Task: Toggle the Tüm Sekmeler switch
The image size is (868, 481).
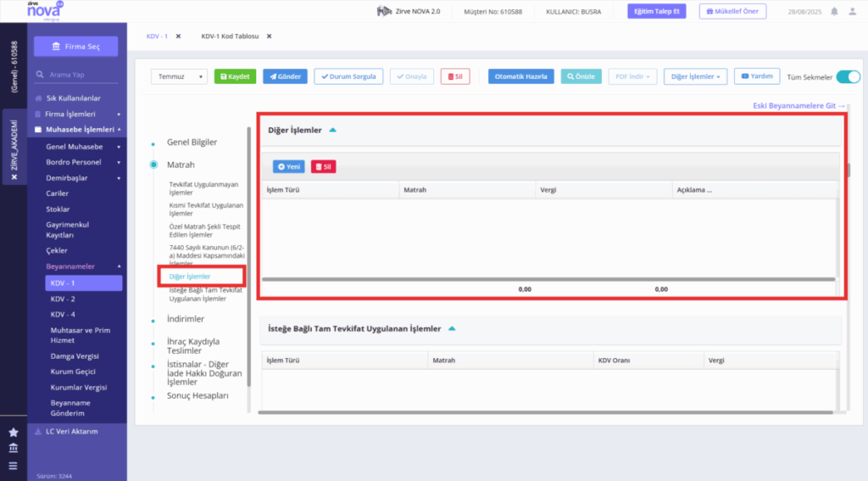Action: [x=848, y=77]
